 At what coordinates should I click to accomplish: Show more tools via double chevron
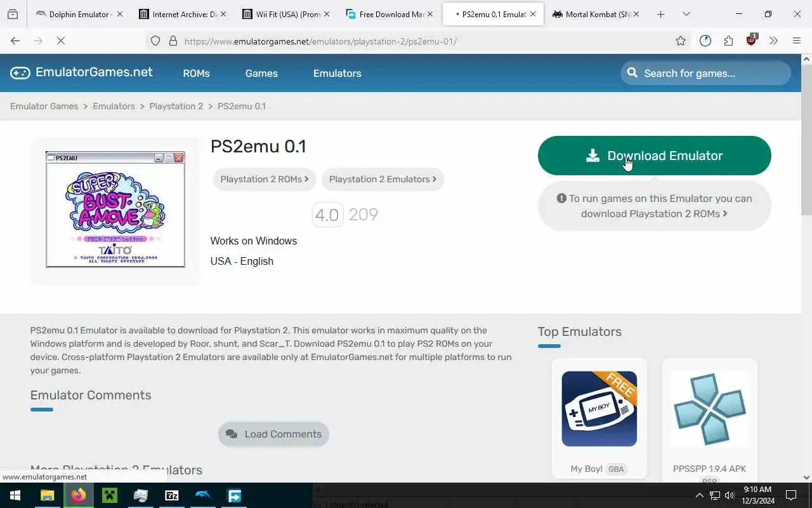pos(773,41)
